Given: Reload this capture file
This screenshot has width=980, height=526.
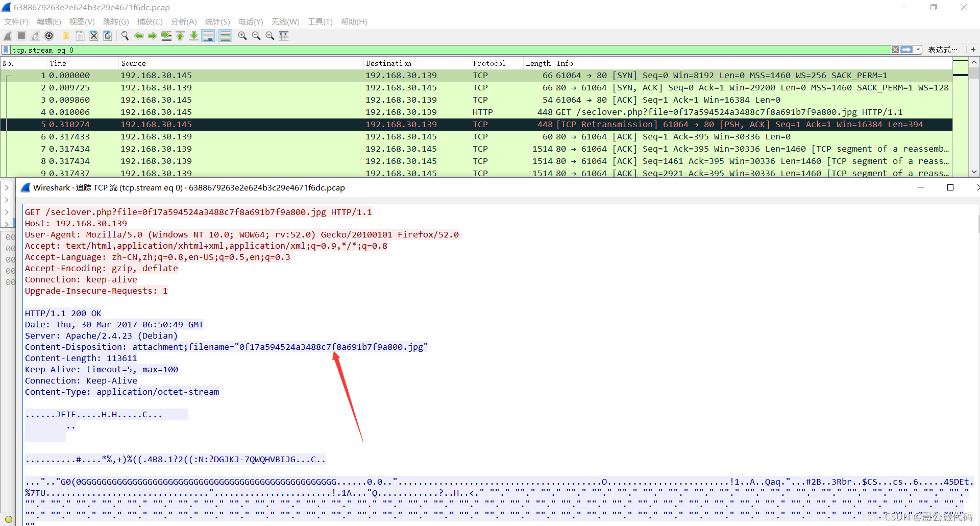Looking at the screenshot, I should [x=108, y=36].
